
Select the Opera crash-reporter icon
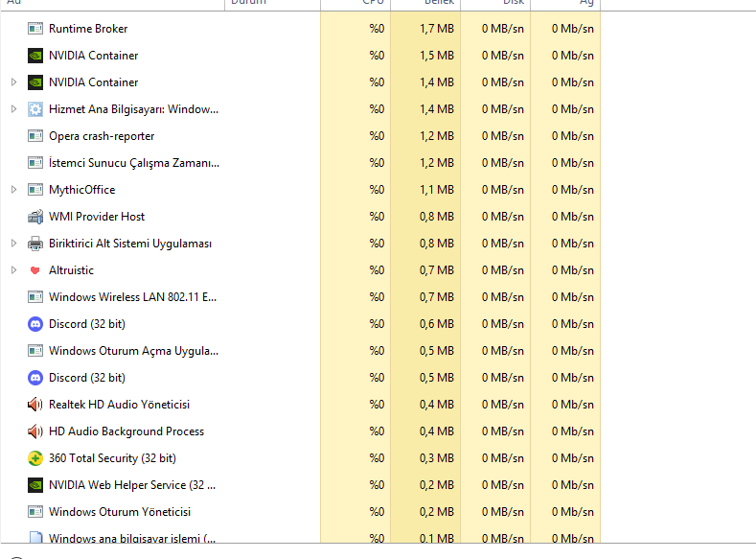click(x=35, y=136)
